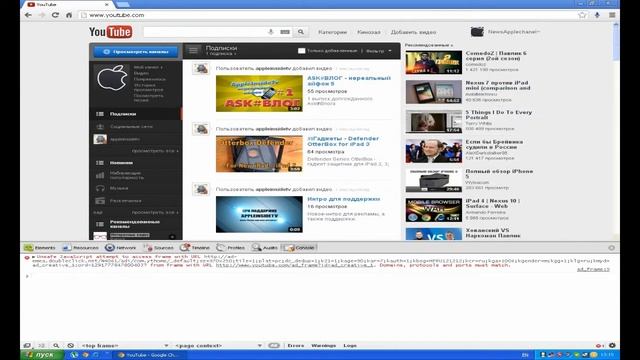Expand the page context dropdown

[x=218, y=345]
